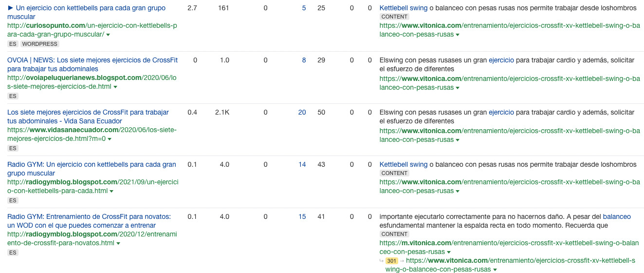Click the CONTENT badge above the m.vitonica.com URL
The image size is (644, 273).
[394, 234]
